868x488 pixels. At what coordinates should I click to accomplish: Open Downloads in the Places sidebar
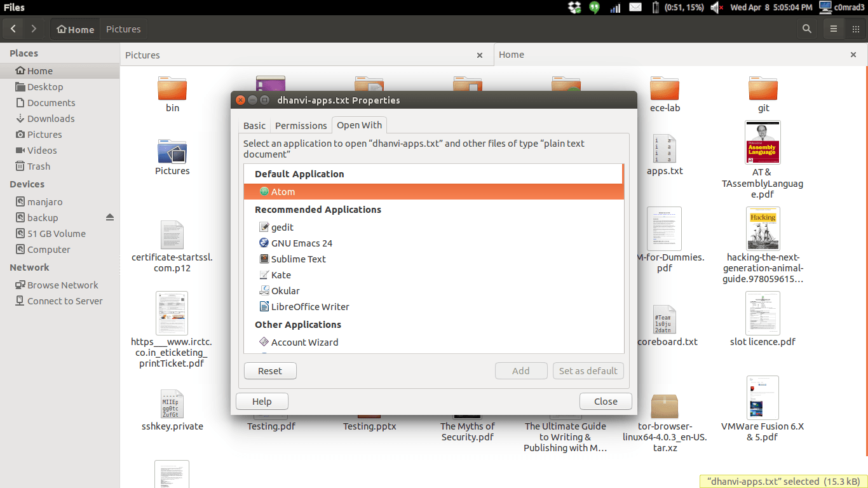click(x=51, y=118)
